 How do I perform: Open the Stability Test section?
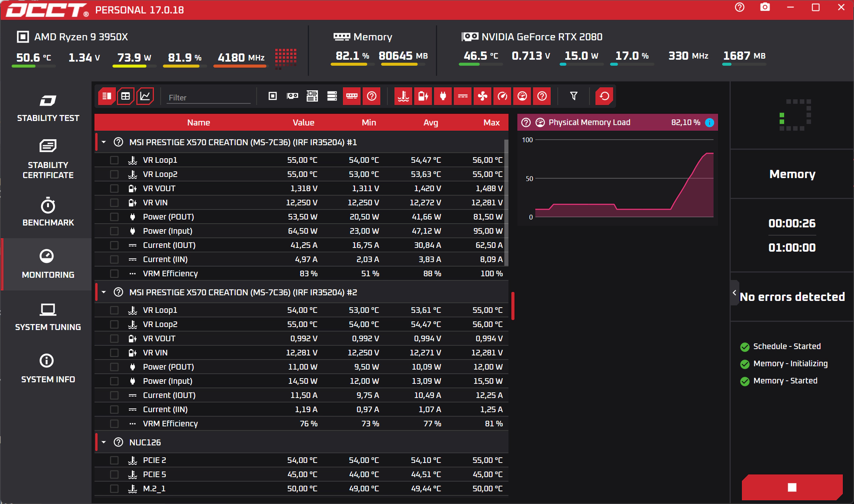[x=48, y=108]
